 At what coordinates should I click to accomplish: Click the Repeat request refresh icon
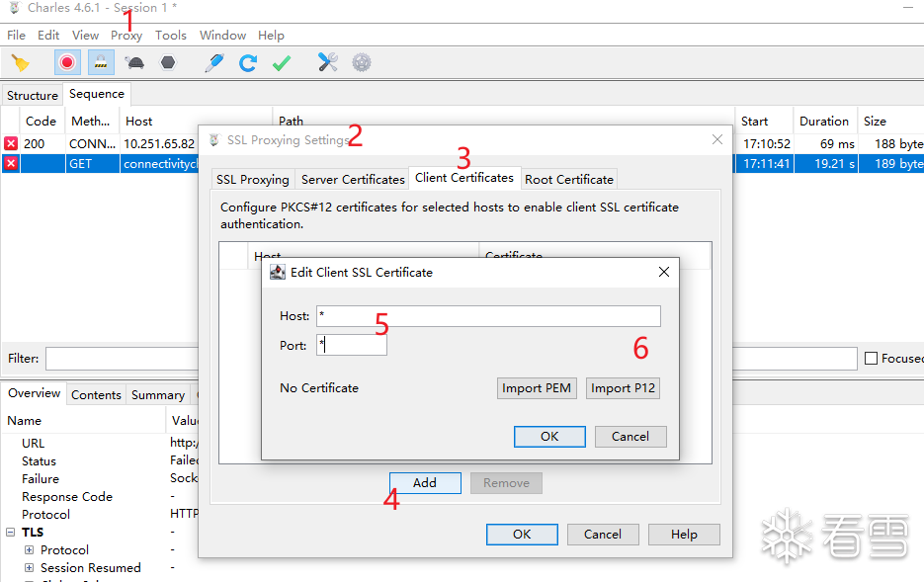point(248,62)
